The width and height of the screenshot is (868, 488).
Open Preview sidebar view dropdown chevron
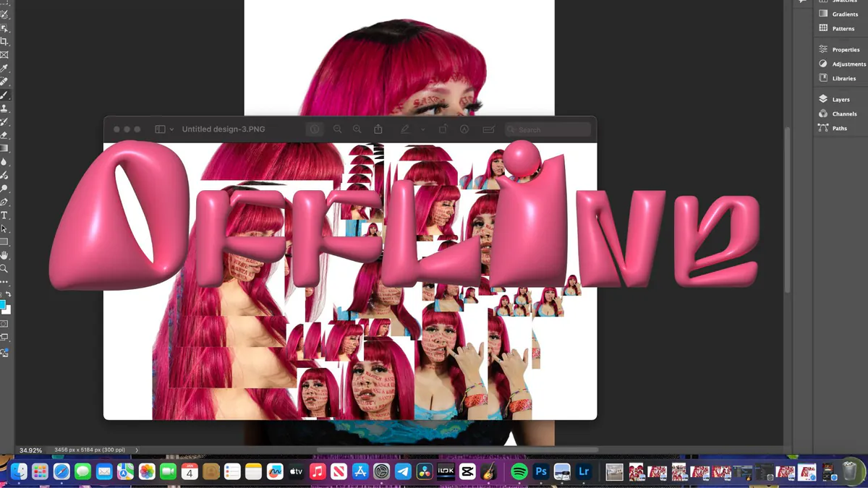click(x=171, y=129)
